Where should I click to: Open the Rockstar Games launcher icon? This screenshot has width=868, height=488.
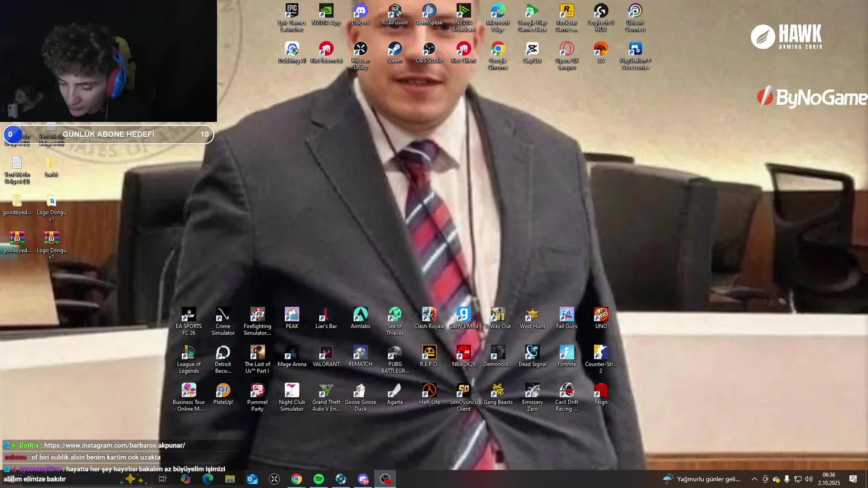pos(567,18)
